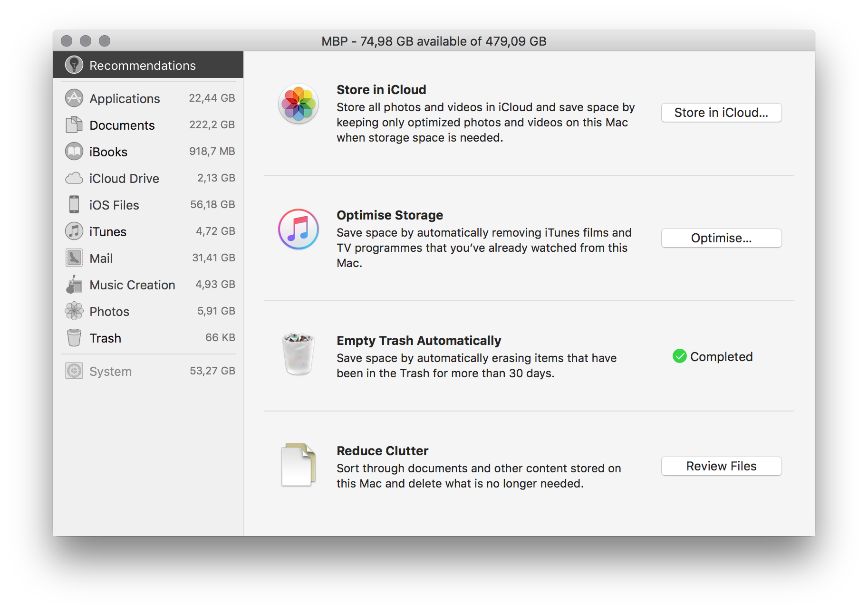868x612 pixels.
Task: Click the Photos flower sidebar icon
Action: click(74, 311)
